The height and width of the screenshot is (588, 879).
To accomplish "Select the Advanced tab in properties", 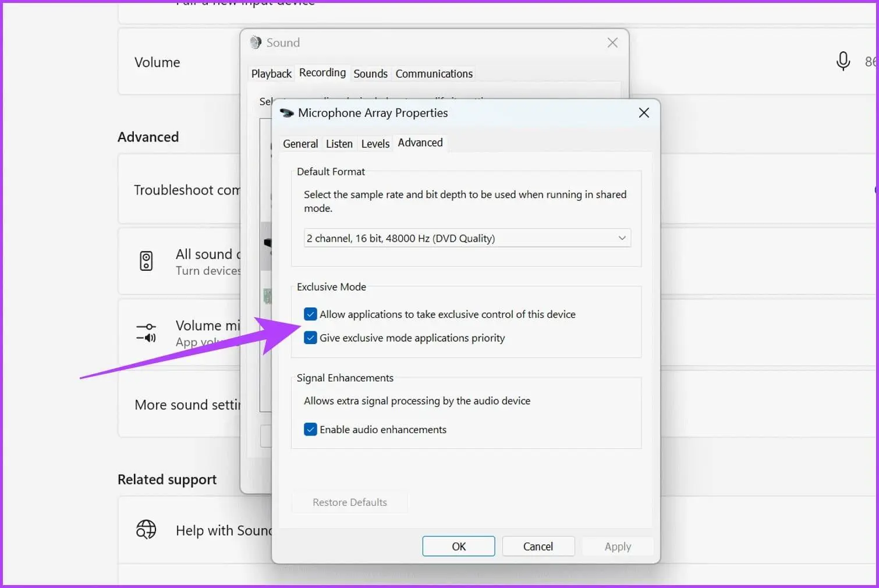I will tap(420, 143).
